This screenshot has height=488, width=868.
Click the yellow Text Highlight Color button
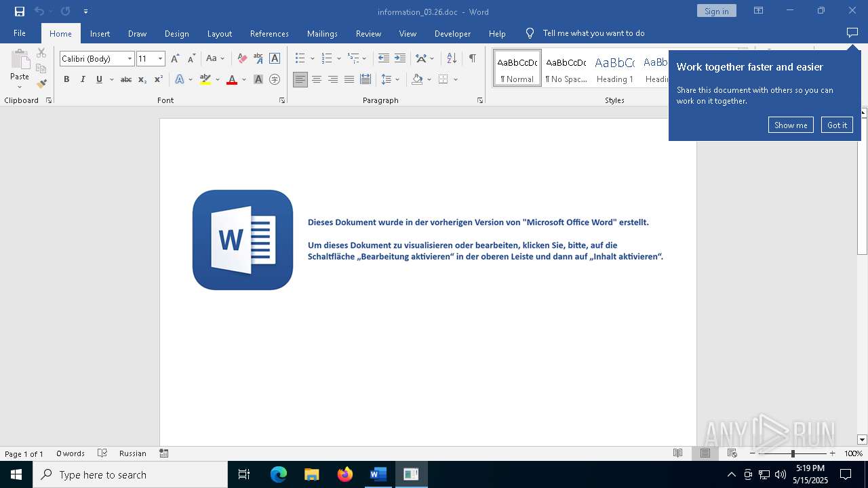point(205,79)
